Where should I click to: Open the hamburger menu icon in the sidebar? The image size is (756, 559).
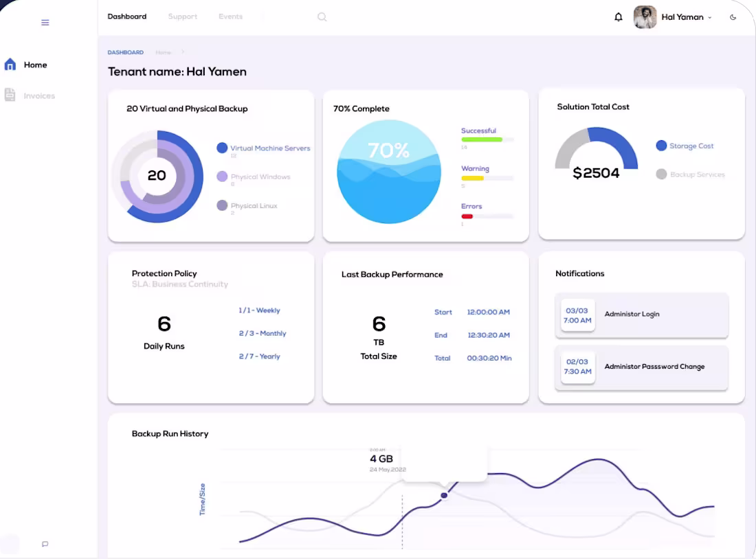45,23
